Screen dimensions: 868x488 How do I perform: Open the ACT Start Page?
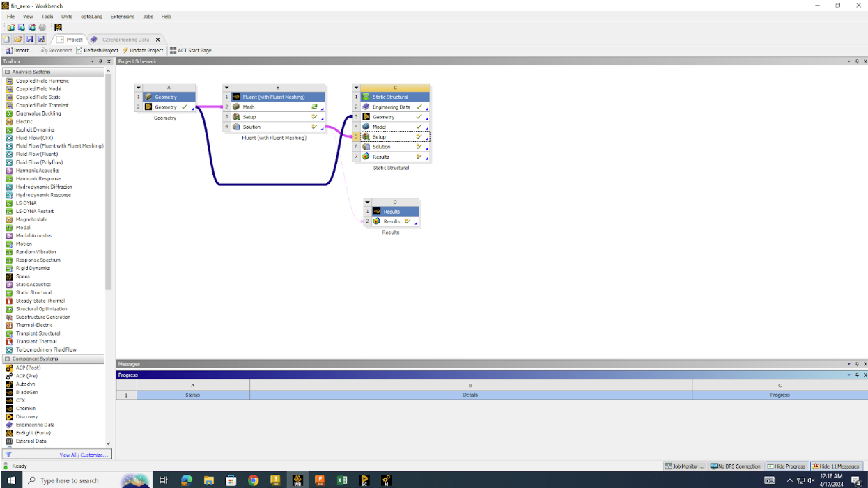(191, 50)
